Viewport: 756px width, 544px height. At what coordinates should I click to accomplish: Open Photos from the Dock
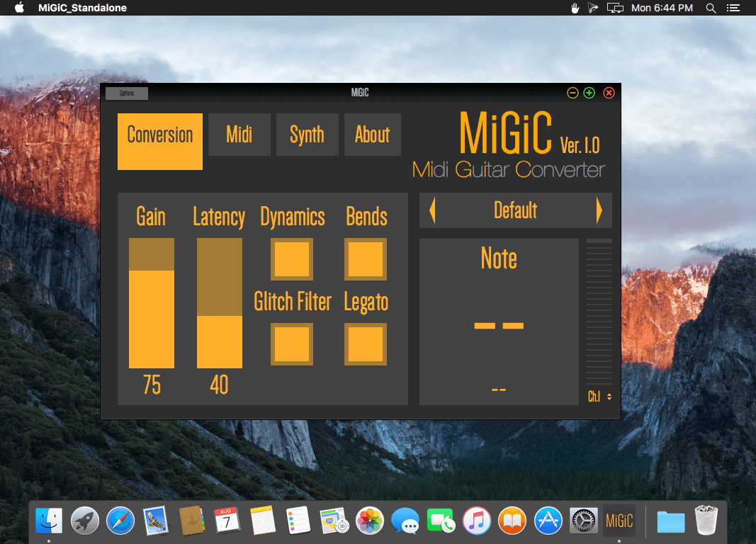[370, 521]
